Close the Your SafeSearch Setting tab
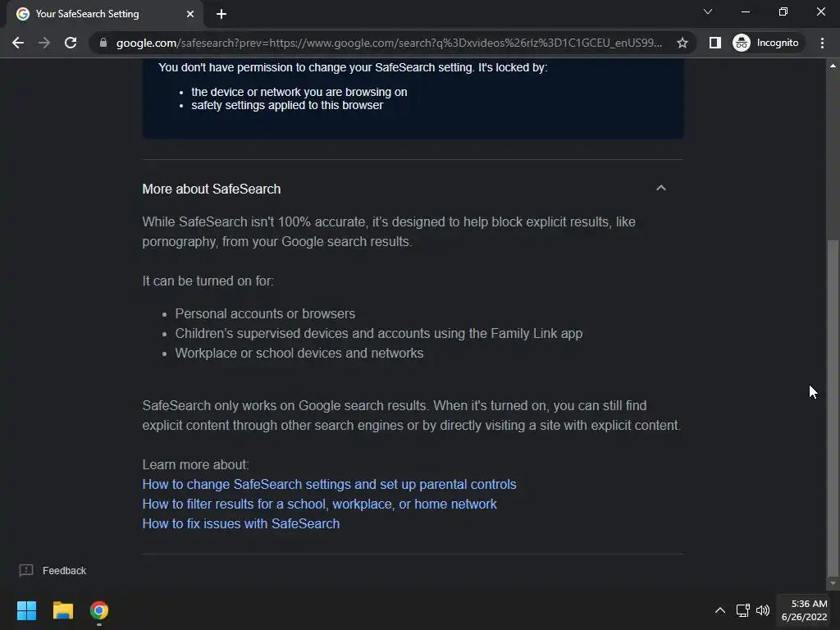 190,14
